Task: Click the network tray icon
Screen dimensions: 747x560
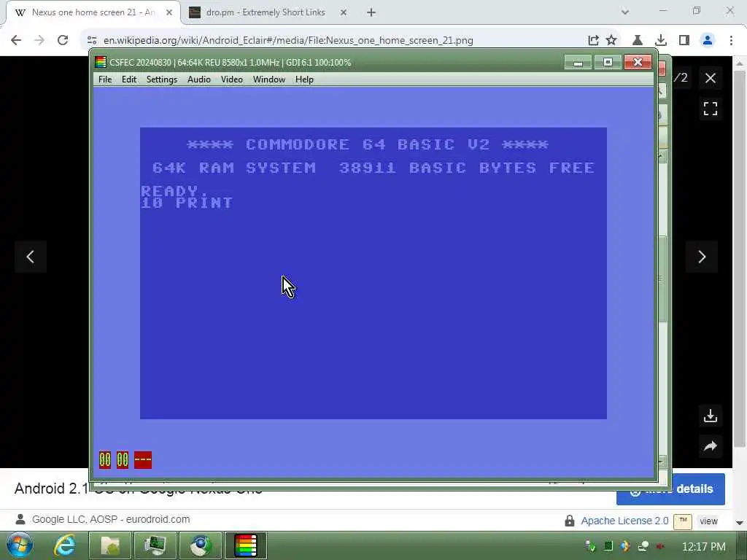Action: click(643, 546)
